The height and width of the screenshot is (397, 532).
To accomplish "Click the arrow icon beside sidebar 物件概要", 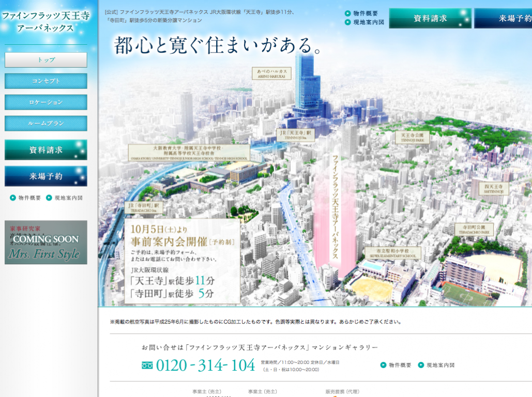I will [13, 197].
